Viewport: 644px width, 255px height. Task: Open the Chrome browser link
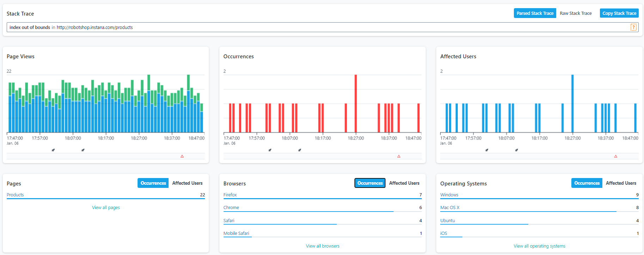pos(231,207)
